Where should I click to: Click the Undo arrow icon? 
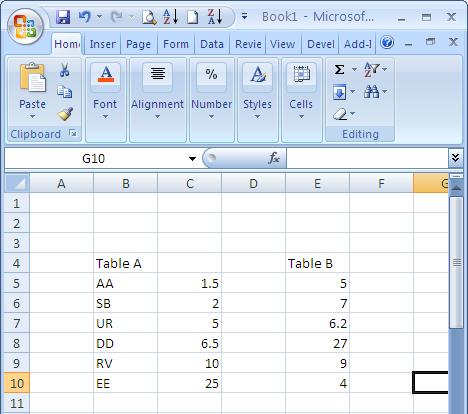[x=84, y=16]
